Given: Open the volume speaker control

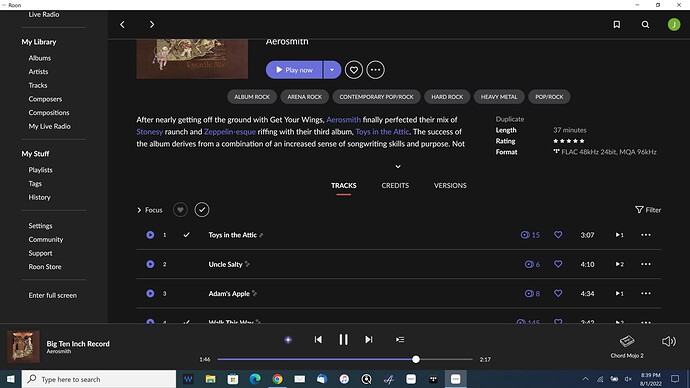Looking at the screenshot, I should pyautogui.click(x=669, y=341).
